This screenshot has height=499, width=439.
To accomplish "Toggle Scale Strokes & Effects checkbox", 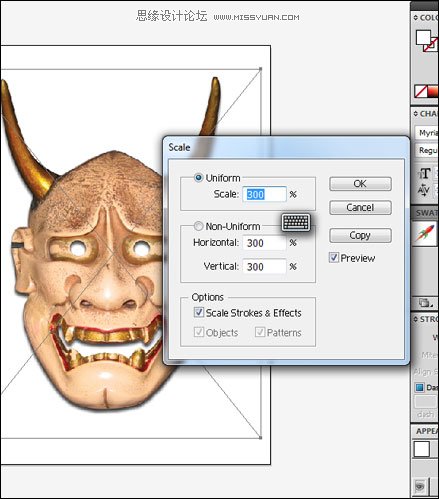I will 199,312.
